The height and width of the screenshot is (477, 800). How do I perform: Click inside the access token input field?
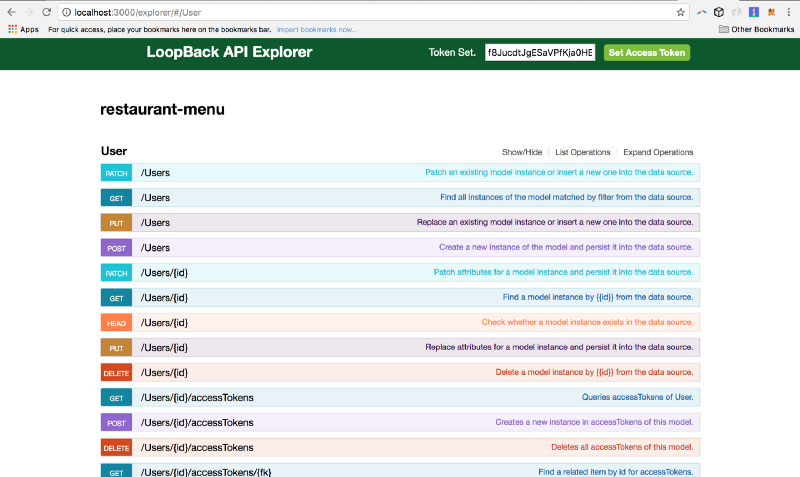(540, 52)
